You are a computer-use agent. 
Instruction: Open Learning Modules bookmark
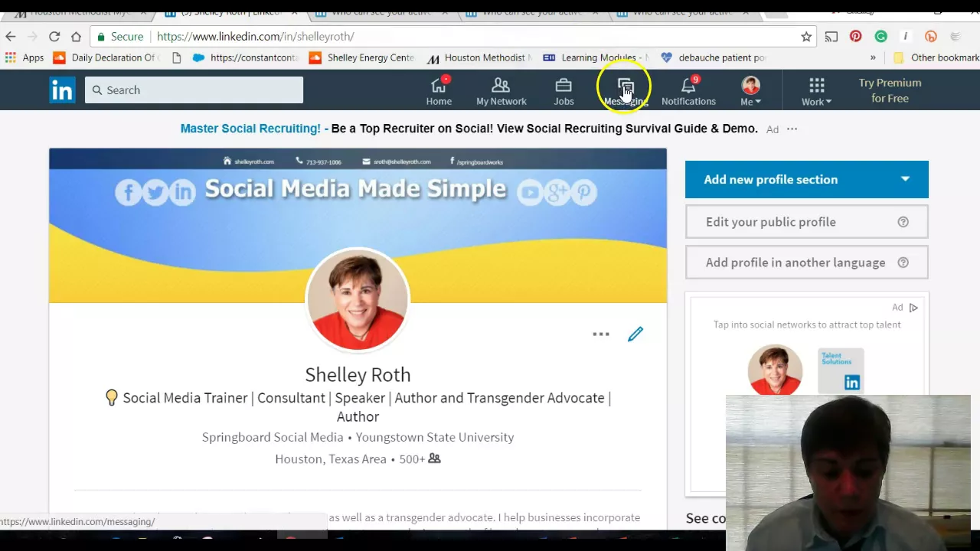tap(596, 57)
